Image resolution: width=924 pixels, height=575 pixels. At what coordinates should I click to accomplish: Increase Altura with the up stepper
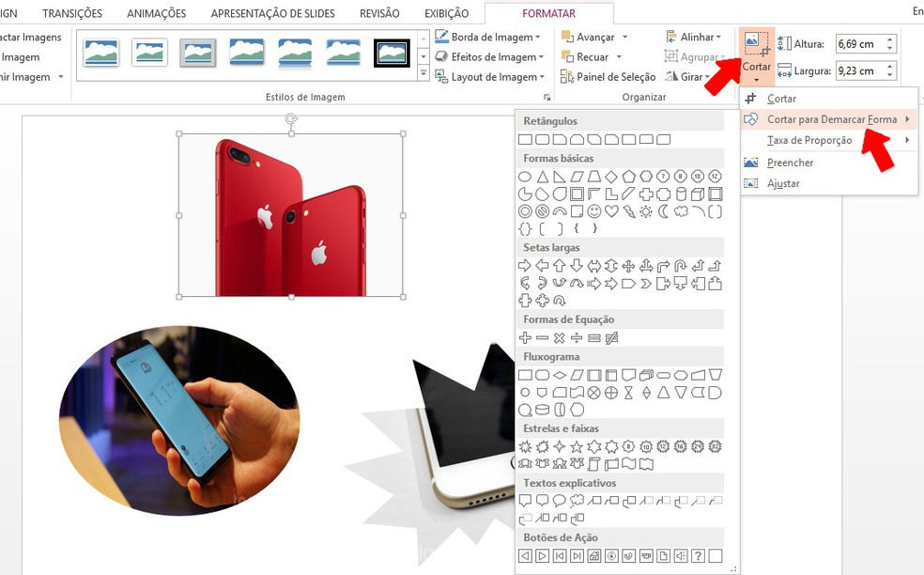pos(890,39)
